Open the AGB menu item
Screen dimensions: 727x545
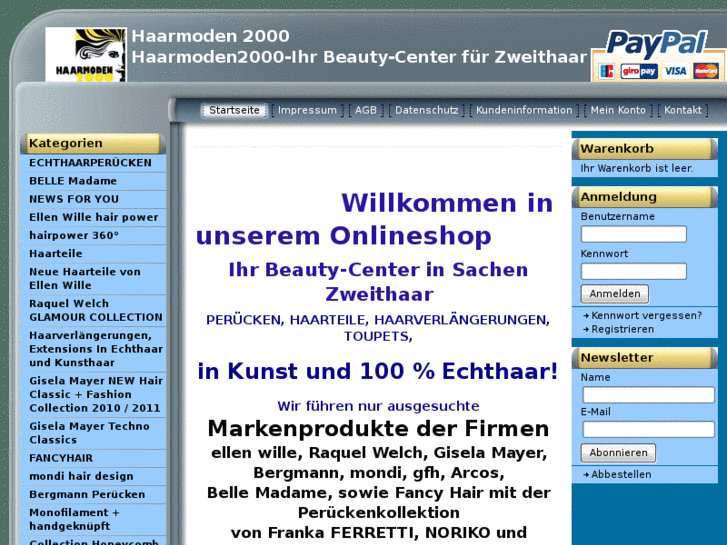(366, 110)
